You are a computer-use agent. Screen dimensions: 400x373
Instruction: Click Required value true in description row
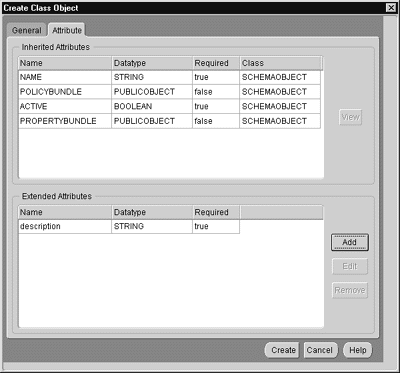pyautogui.click(x=216, y=226)
